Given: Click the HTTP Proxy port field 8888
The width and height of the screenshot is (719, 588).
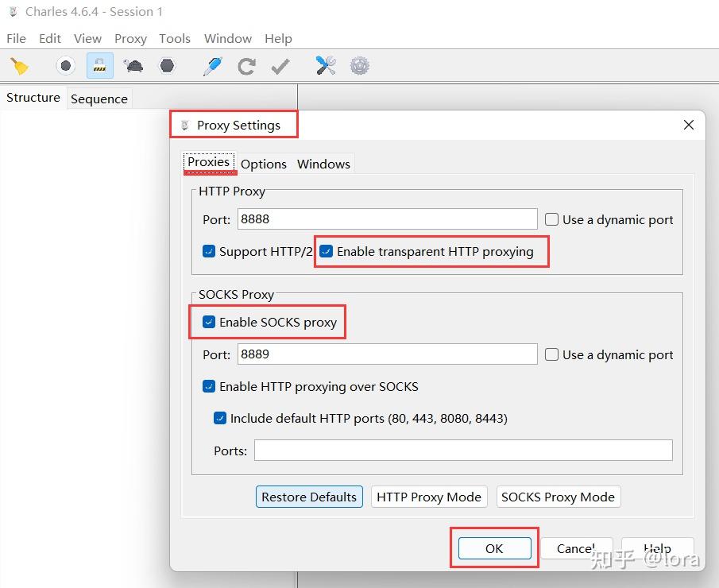Looking at the screenshot, I should [x=387, y=219].
